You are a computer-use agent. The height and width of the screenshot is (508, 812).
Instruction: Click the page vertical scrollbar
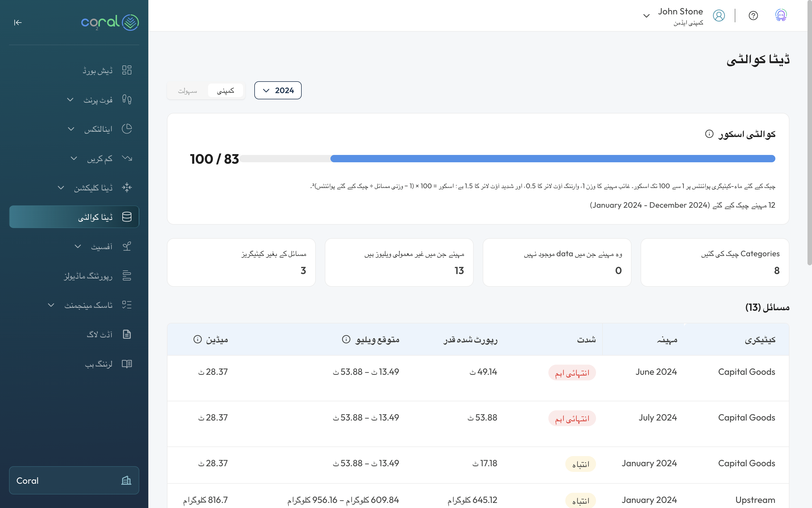point(809,133)
